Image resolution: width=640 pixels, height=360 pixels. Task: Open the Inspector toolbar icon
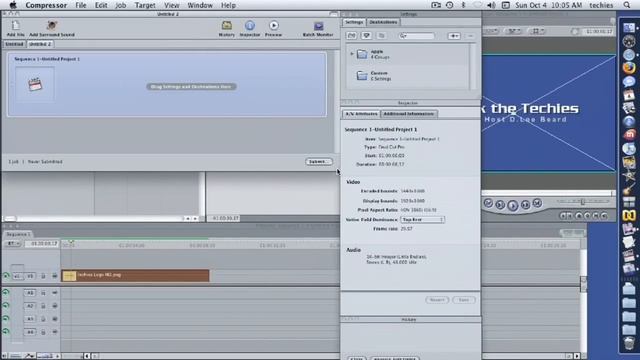pos(250,26)
